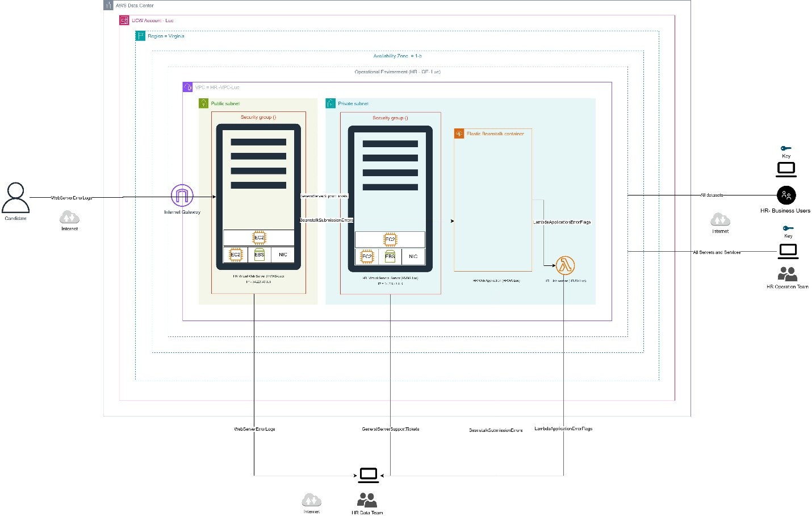
Task: Click the NIC cell in the public subnet server
Action: coord(283,255)
